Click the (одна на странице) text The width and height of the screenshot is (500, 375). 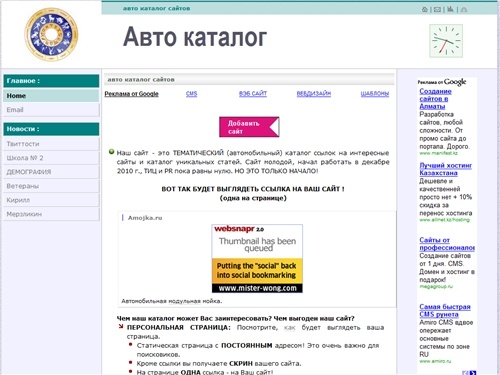tap(253, 198)
